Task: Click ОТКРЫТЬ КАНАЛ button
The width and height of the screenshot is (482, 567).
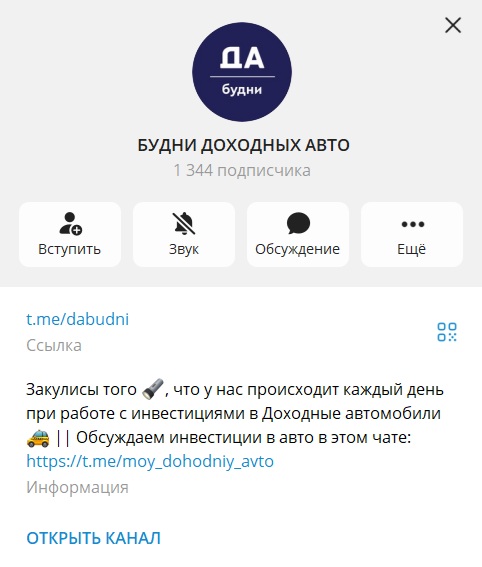Action: click(x=93, y=538)
